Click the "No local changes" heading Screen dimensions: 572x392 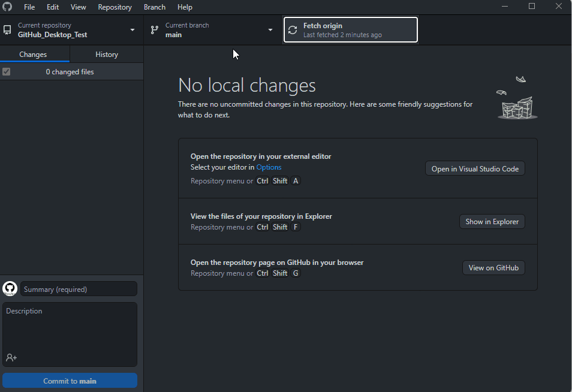pyautogui.click(x=247, y=85)
